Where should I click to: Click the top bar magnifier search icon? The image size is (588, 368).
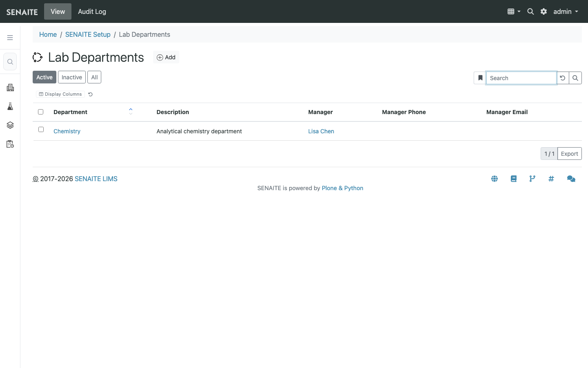pos(530,11)
